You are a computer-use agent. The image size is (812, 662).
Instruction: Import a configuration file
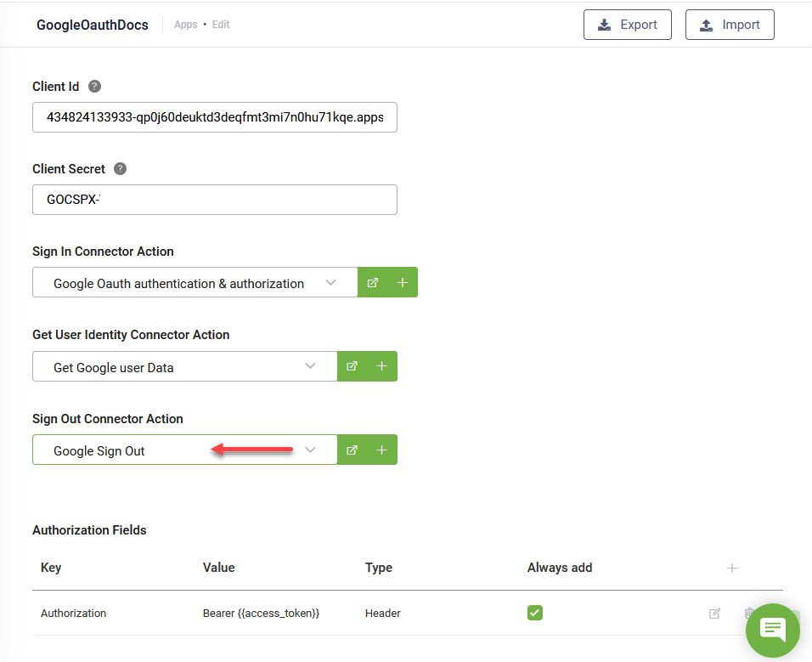730,24
